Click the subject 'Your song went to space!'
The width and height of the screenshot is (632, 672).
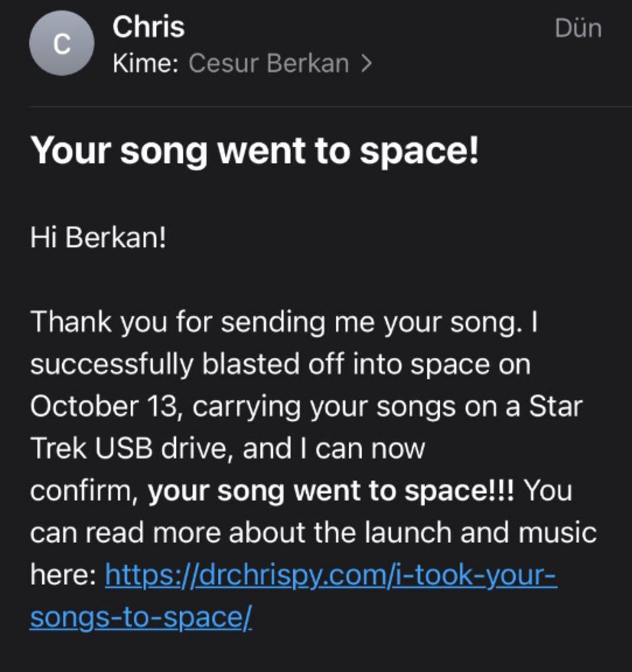pos(255,151)
